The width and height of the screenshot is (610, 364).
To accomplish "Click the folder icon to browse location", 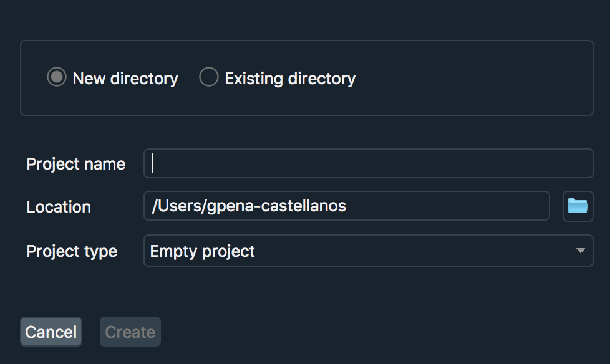I will (x=578, y=206).
